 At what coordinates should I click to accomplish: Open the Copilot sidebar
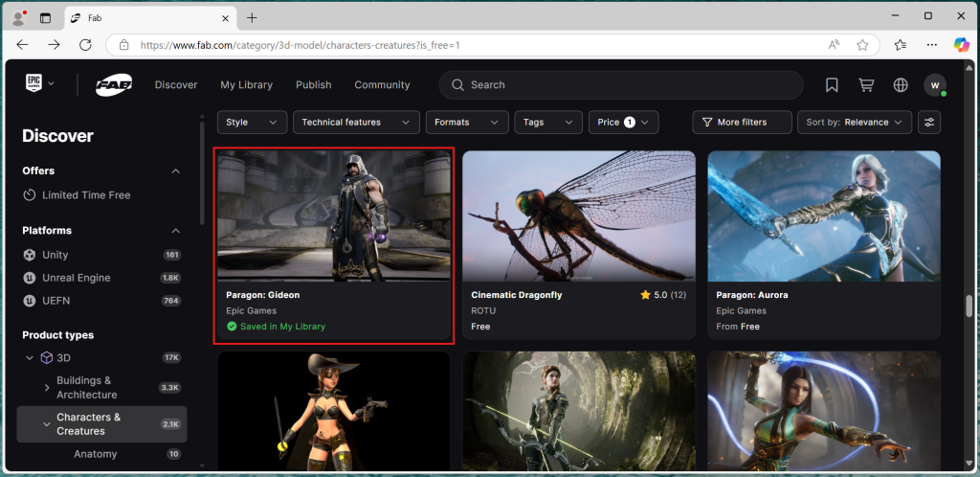click(x=961, y=45)
